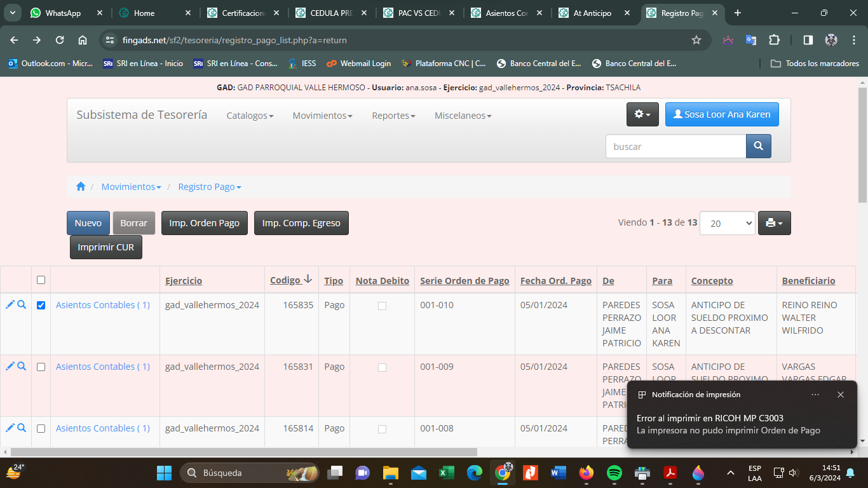This screenshot has height=488, width=868.
Task: Open the rows-per-page dropdown showing 20
Action: pos(727,223)
